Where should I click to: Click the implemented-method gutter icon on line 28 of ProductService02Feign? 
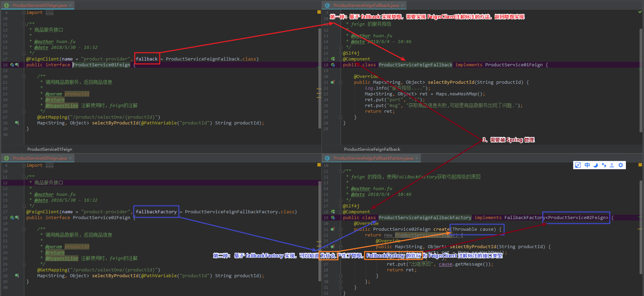point(17,275)
